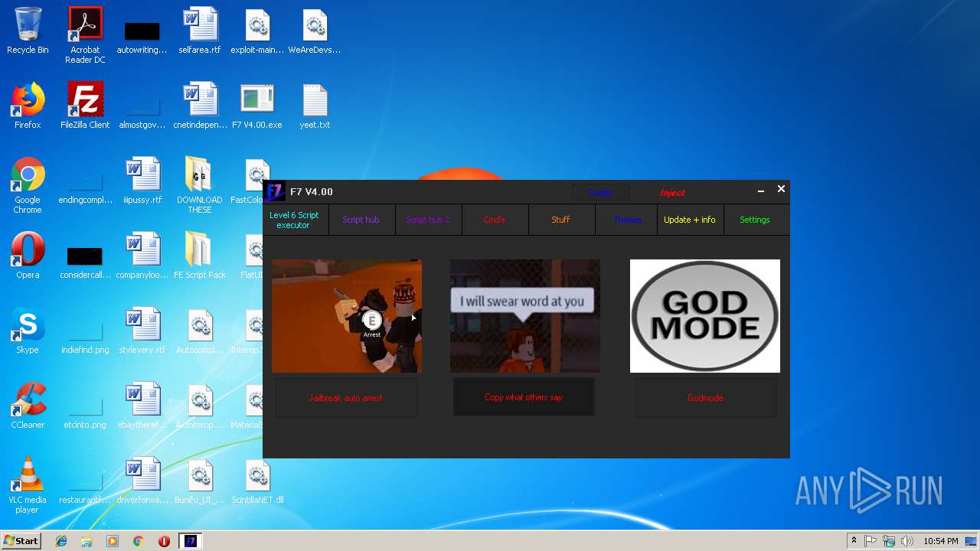Open the Action Center flag icon
The width and height of the screenshot is (980, 551).
pos(871,541)
